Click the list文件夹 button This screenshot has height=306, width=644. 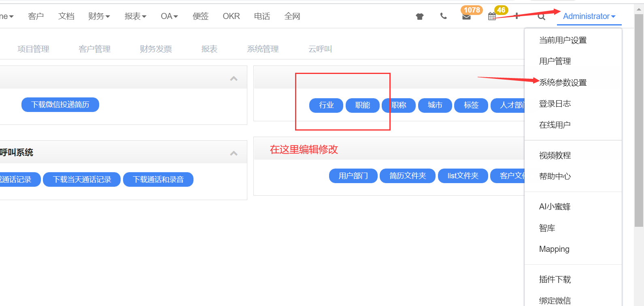(x=463, y=176)
